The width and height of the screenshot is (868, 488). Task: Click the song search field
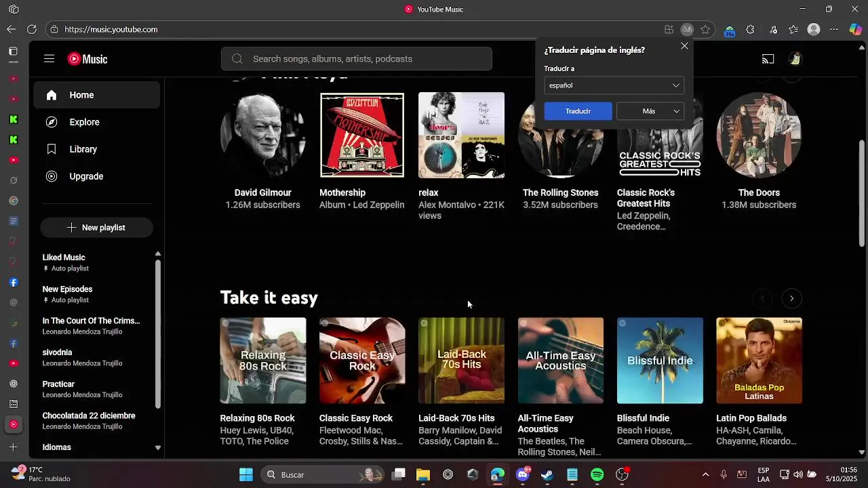(357, 59)
